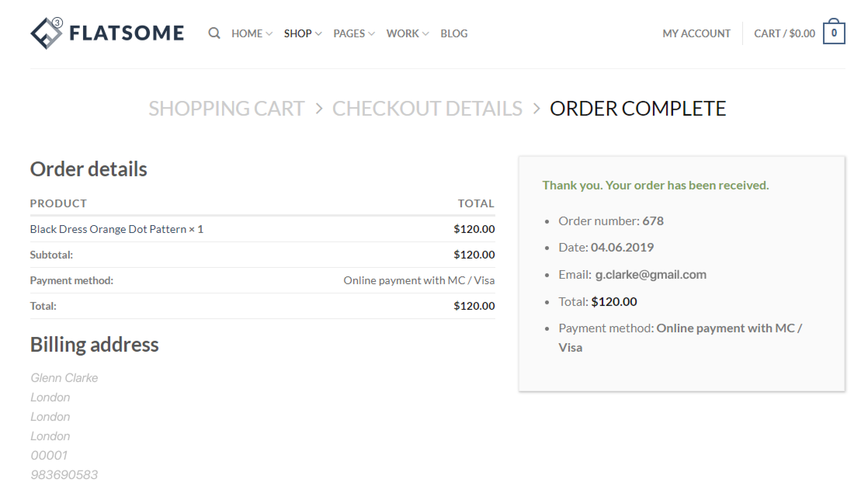Open the Cart / $0.00 link
Viewport: 868px width, 500px height.
(784, 34)
